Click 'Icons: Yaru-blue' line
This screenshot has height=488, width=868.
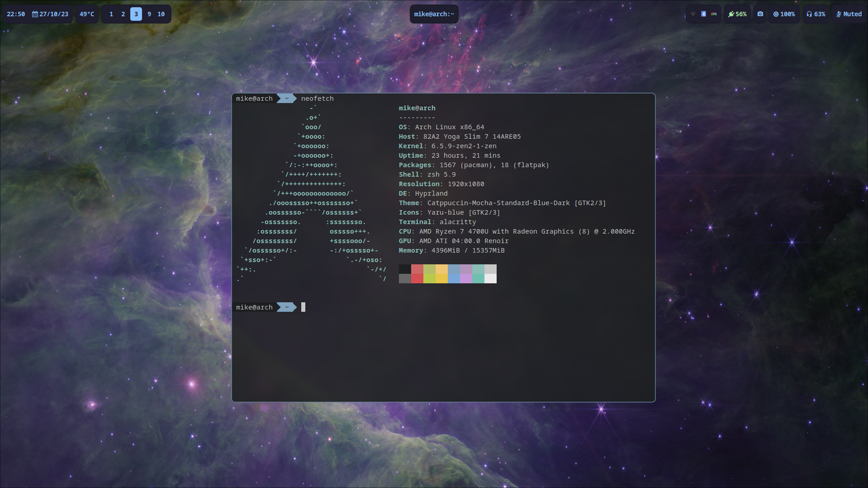click(449, 213)
